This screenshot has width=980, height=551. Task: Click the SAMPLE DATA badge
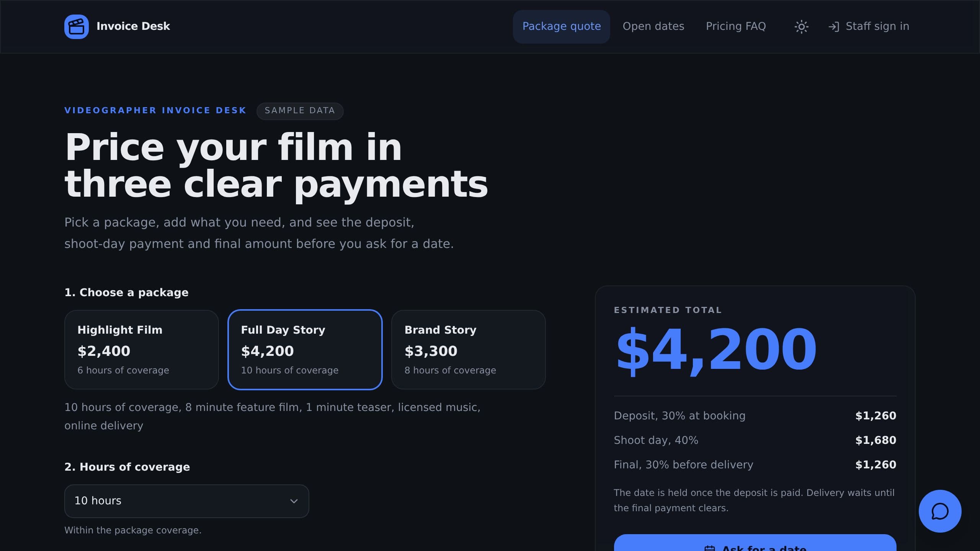click(x=300, y=111)
